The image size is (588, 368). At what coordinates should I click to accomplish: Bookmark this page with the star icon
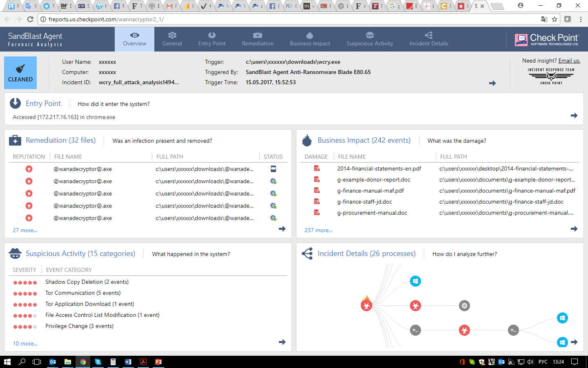click(555, 19)
